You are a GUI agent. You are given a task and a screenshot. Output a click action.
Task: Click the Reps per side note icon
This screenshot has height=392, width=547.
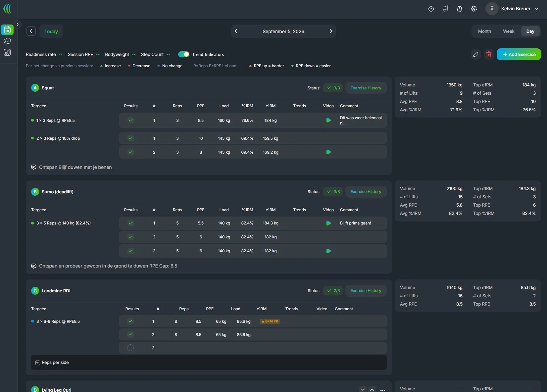tap(37, 363)
